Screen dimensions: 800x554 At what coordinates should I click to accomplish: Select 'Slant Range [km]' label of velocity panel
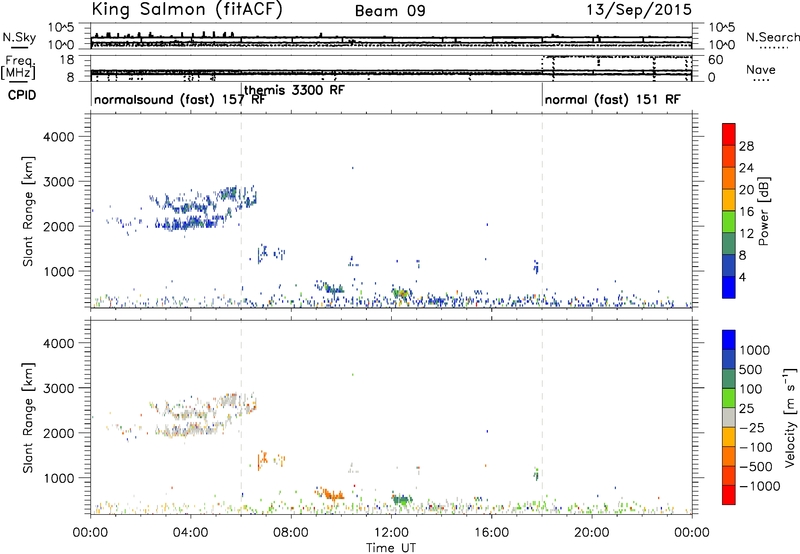click(28, 418)
